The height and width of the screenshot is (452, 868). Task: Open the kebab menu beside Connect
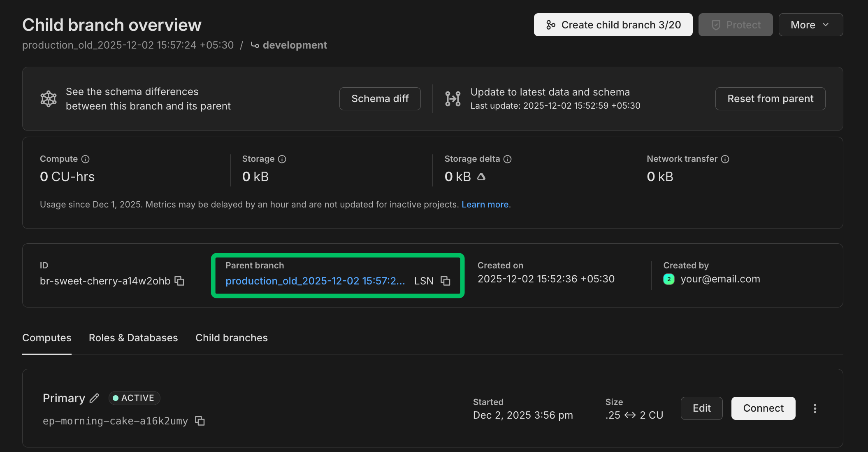click(x=815, y=408)
